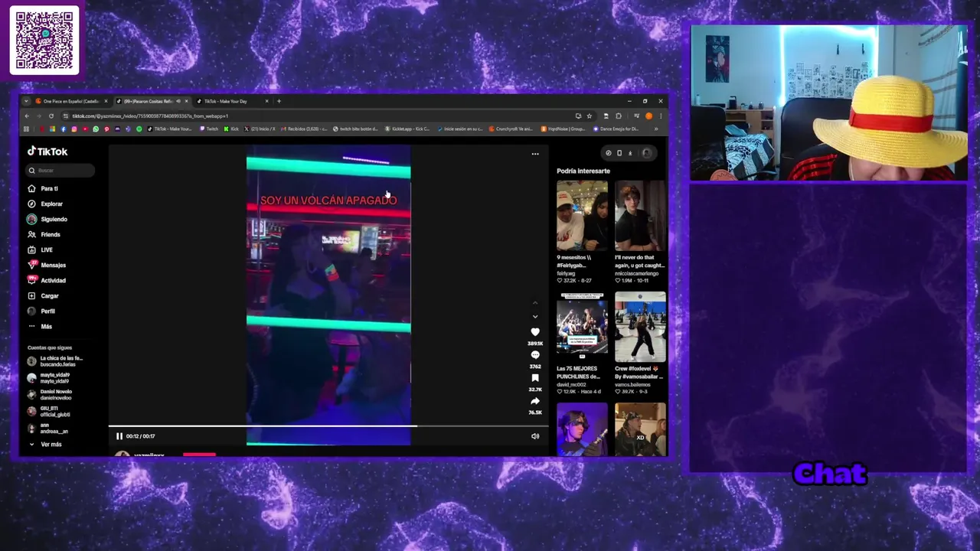This screenshot has height=551, width=980.
Task: Open Para ti home feed
Action: tap(44, 188)
